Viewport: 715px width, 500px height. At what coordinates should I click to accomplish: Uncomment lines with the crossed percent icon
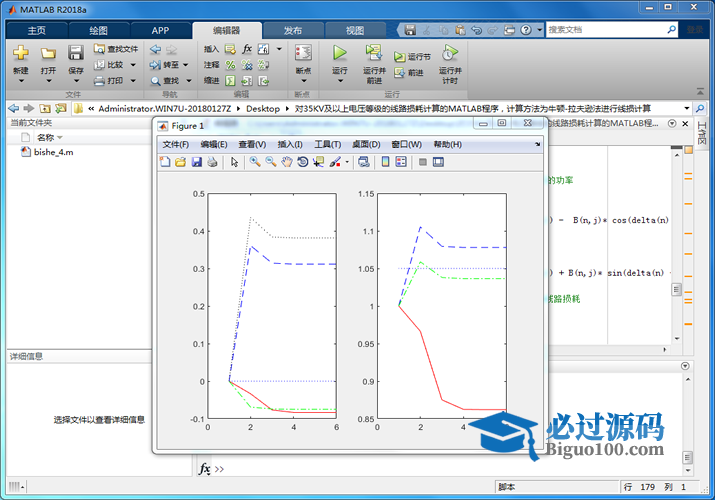click(x=247, y=65)
